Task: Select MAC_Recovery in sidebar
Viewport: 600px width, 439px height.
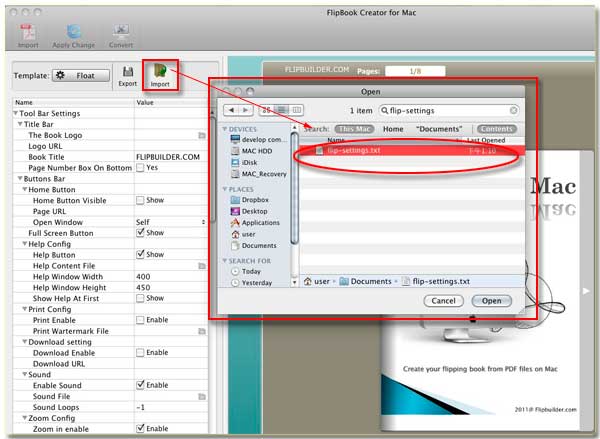Action: pos(259,174)
